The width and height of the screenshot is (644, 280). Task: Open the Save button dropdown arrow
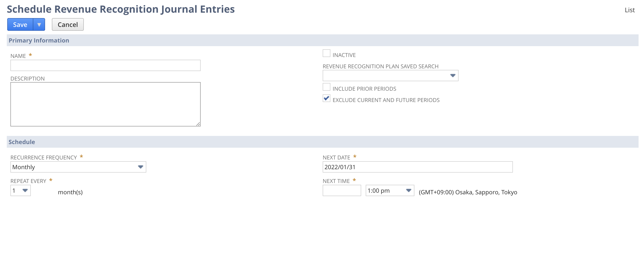(39, 24)
